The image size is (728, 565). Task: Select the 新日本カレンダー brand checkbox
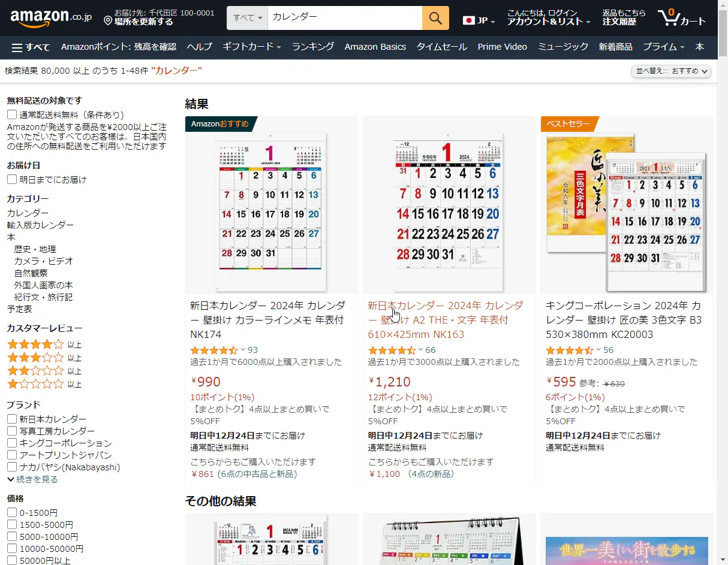12,419
